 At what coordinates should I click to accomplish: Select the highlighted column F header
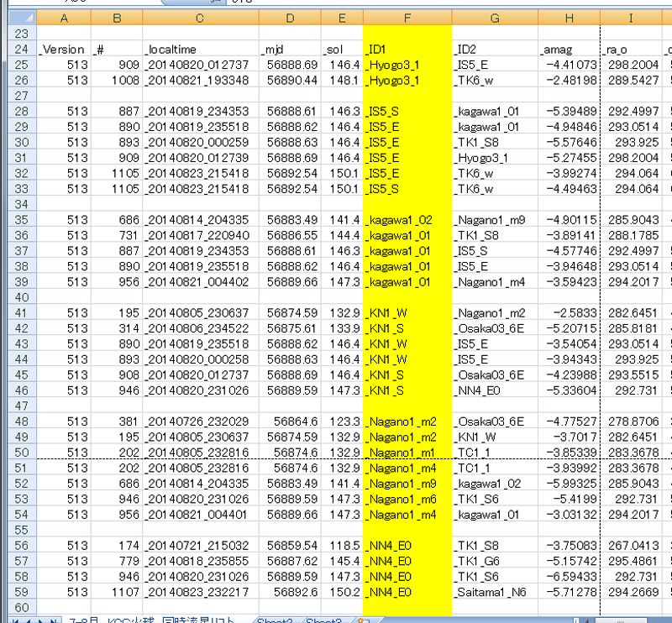coord(407,18)
